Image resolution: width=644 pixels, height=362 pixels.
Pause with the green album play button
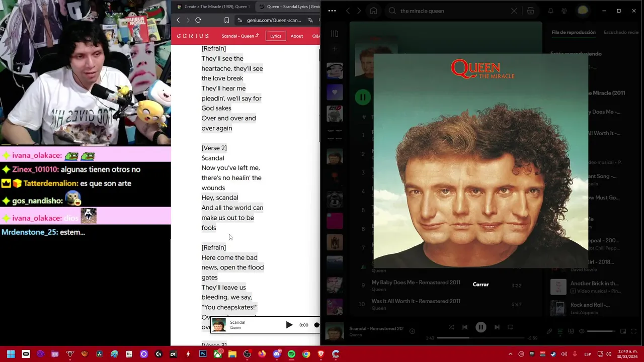(362, 97)
